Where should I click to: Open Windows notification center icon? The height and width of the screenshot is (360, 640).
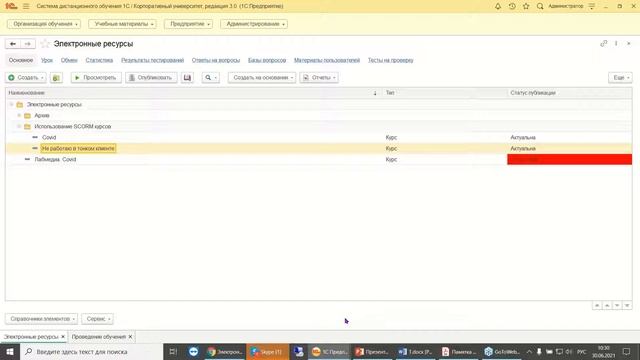pos(627,351)
